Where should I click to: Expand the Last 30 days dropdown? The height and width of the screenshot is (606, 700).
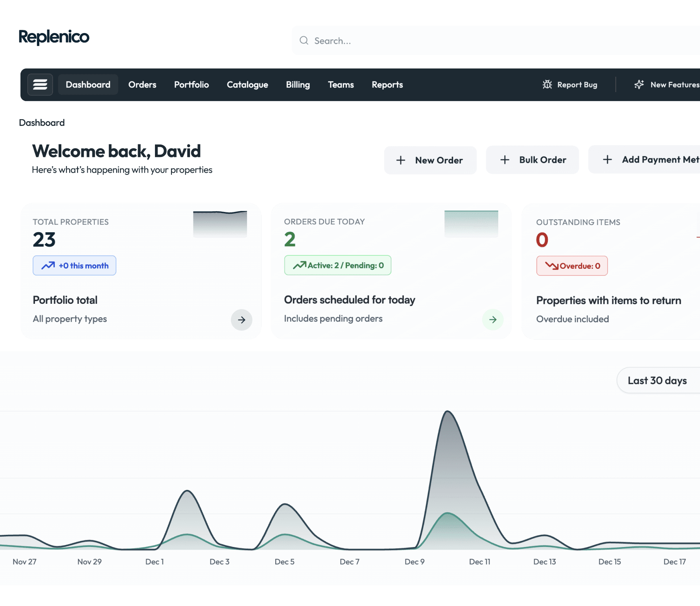658,381
